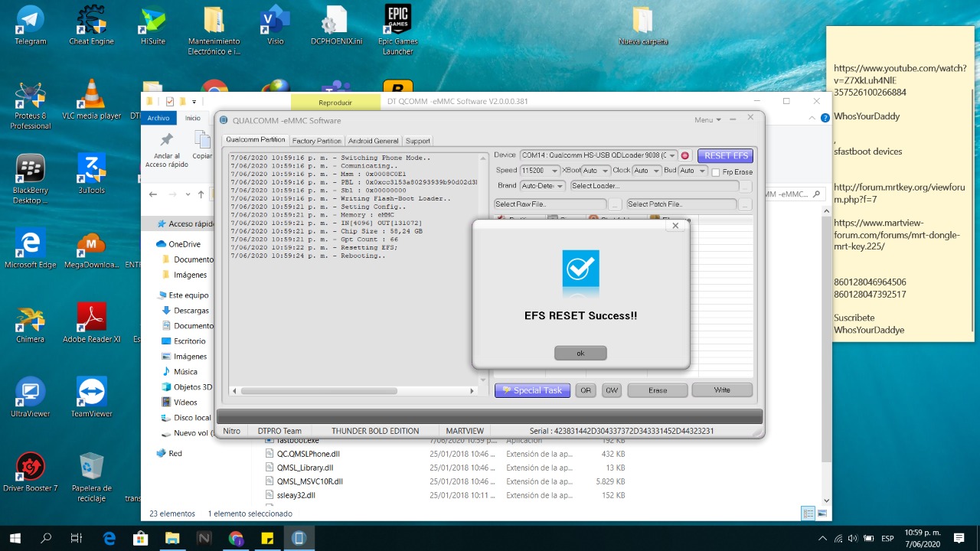Viewport: 980px width, 551px height.
Task: Open the Telegram desktop icon
Action: click(31, 25)
